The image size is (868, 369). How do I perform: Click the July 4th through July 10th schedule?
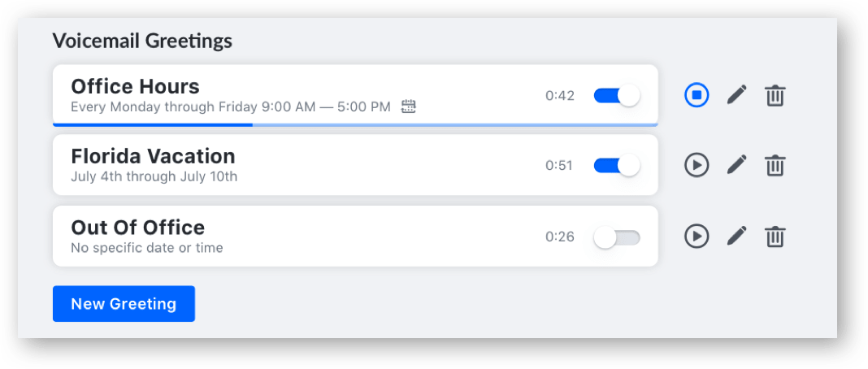pyautogui.click(x=154, y=177)
